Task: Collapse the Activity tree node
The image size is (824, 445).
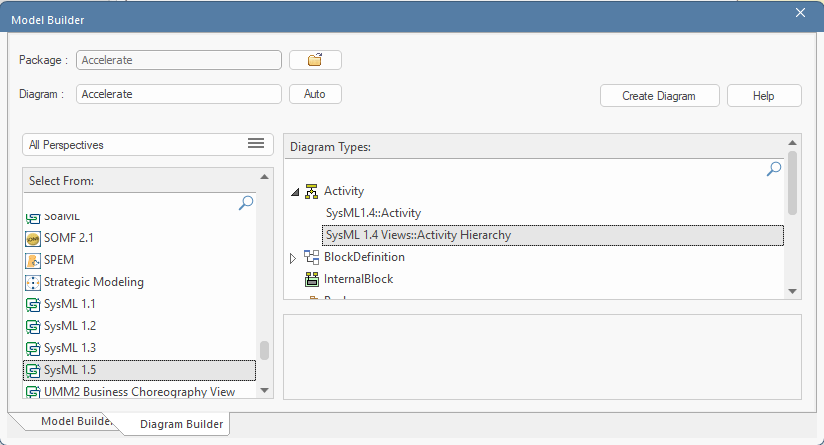Action: point(294,191)
